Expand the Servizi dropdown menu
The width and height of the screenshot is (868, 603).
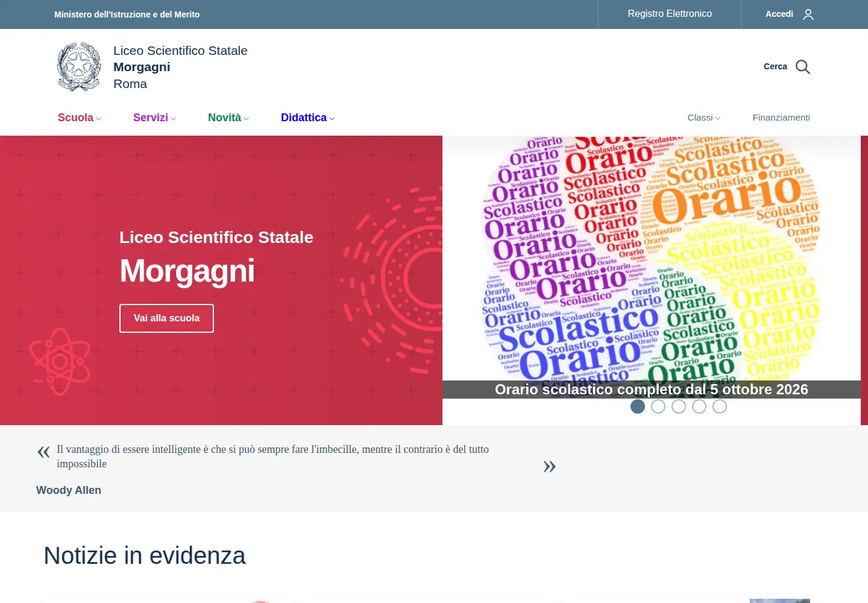click(155, 118)
